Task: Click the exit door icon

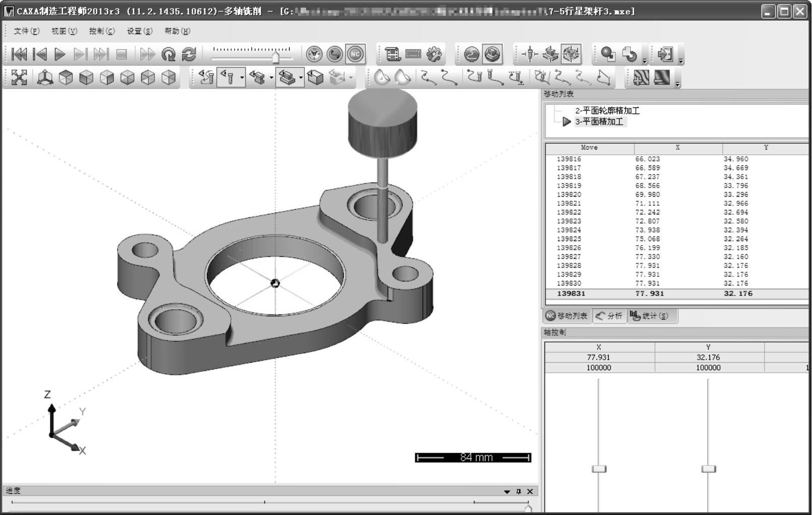Action: [x=665, y=54]
